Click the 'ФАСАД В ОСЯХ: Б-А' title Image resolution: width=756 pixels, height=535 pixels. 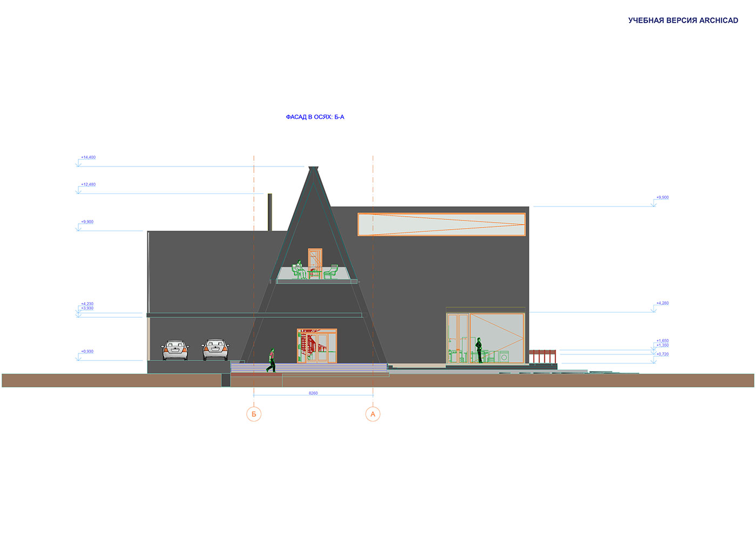(315, 117)
